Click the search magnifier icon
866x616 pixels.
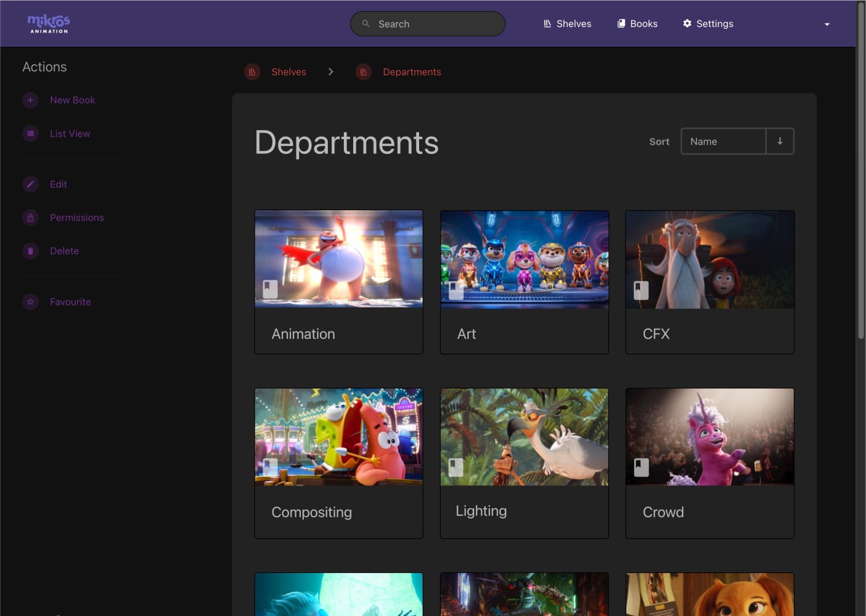tap(366, 23)
